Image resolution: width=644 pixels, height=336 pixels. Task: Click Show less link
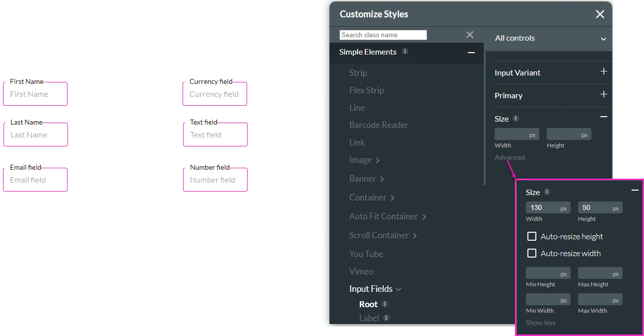pyautogui.click(x=540, y=323)
